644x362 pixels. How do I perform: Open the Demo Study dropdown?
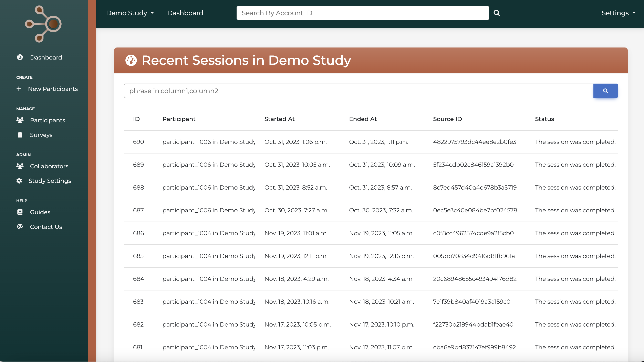(x=130, y=13)
